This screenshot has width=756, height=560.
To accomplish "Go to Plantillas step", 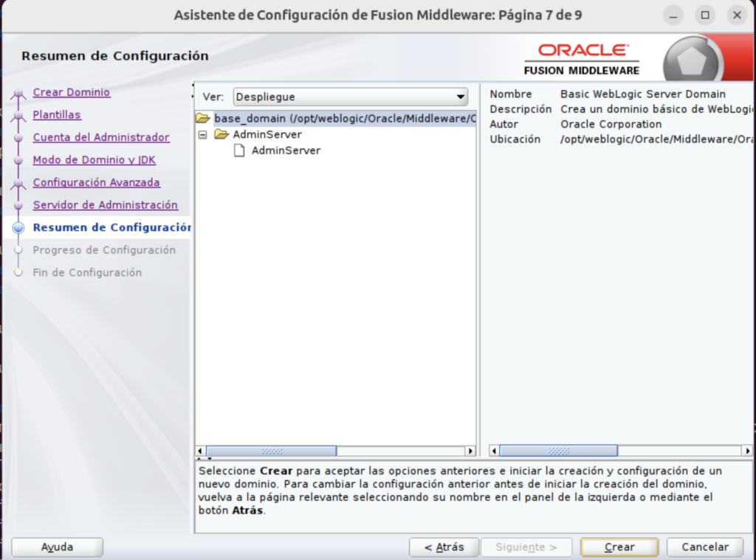I will click(57, 115).
